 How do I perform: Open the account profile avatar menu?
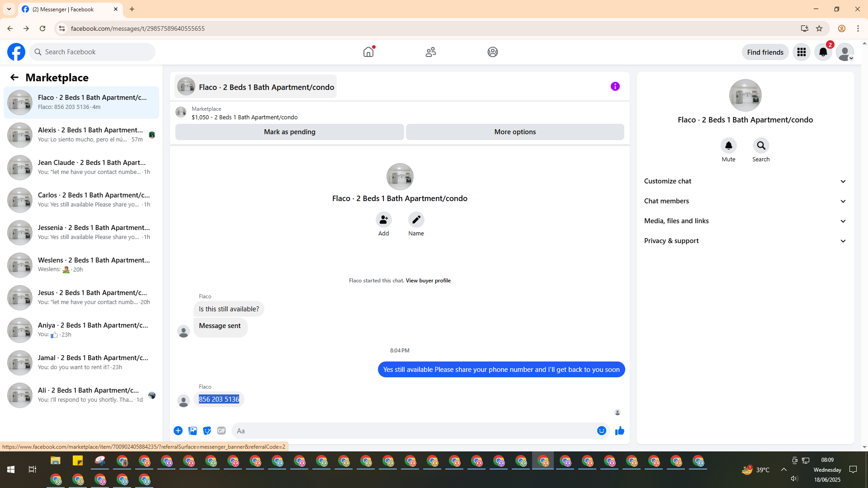[x=845, y=52]
